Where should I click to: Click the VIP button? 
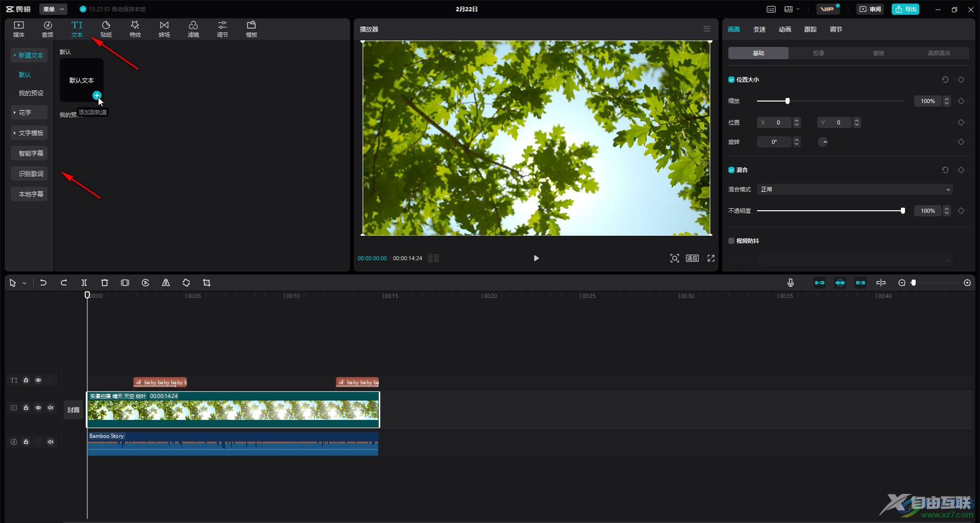(x=827, y=9)
